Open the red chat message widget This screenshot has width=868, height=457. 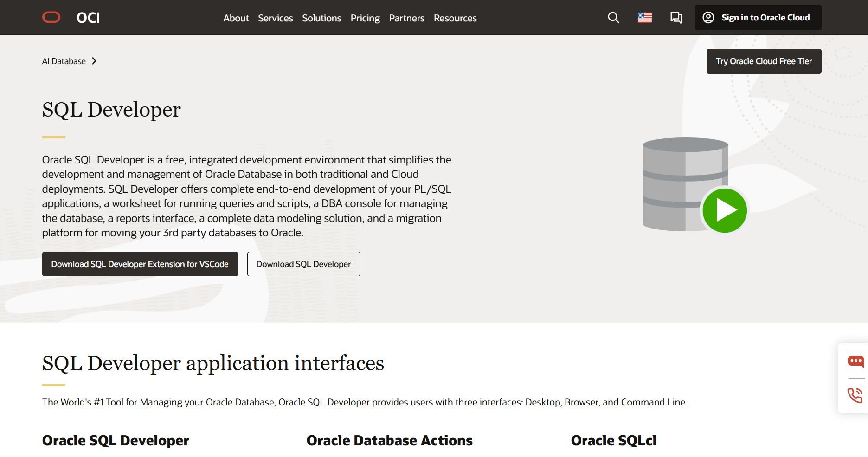(x=855, y=361)
